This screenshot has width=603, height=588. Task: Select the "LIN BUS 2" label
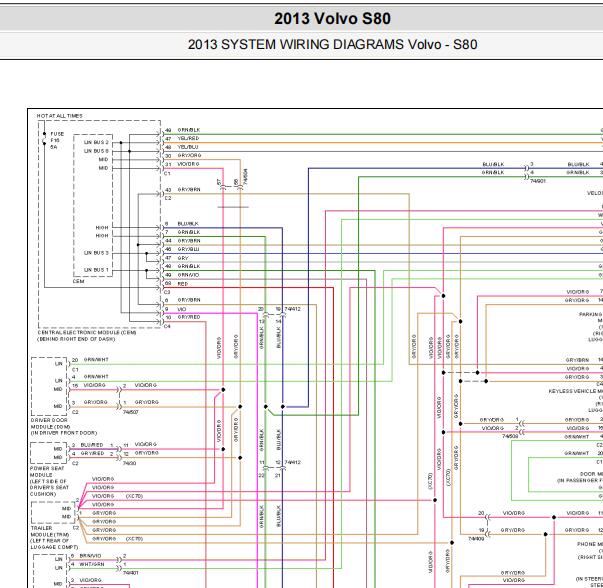coord(97,142)
